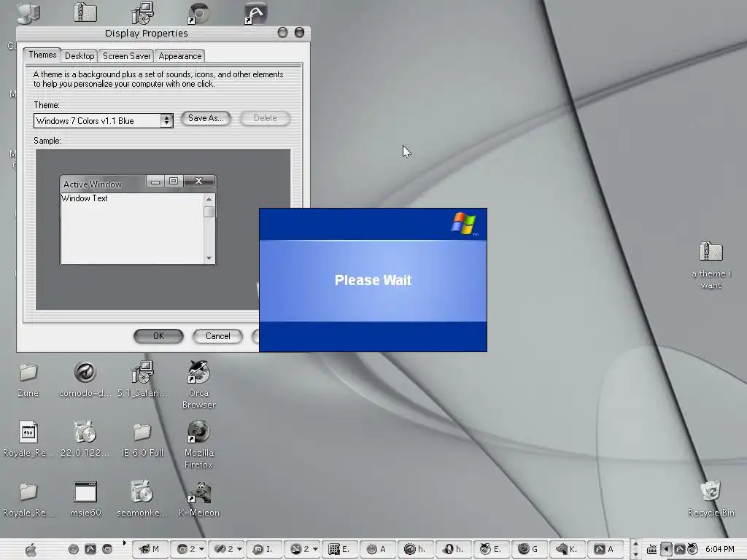Select the zipped folder icon above Display Properties
Image resolution: width=747 pixels, height=560 pixels.
[x=86, y=12]
